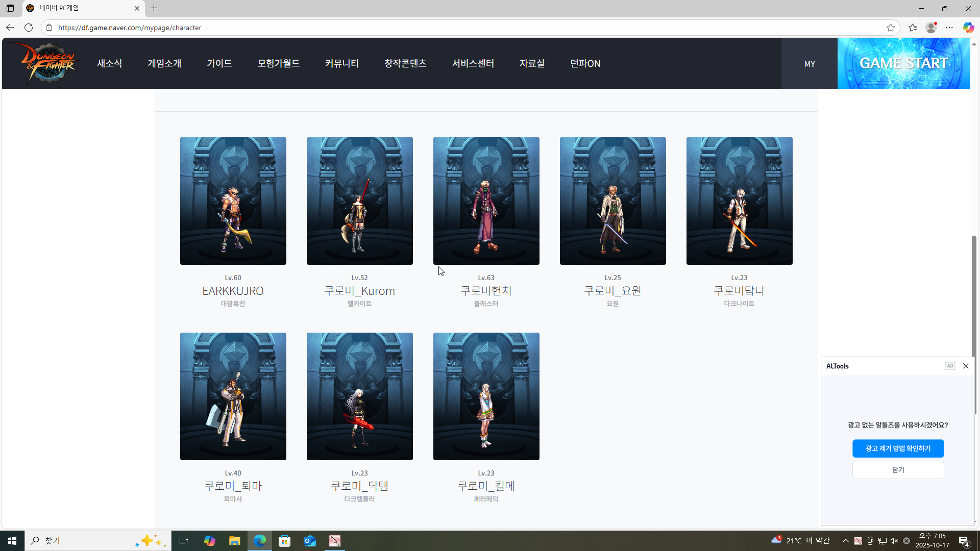The height and width of the screenshot is (551, 980).
Task: Show hidden system tray icons chevron
Action: (845, 541)
